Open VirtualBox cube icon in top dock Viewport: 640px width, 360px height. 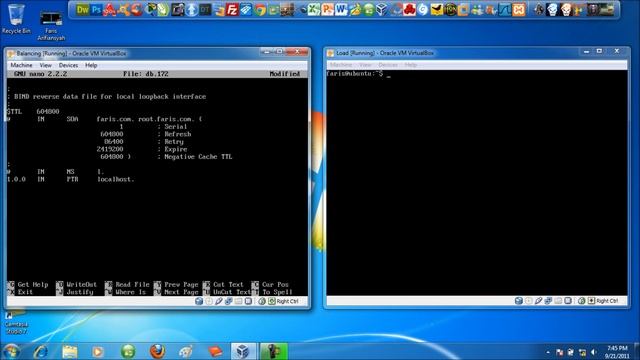click(x=382, y=9)
